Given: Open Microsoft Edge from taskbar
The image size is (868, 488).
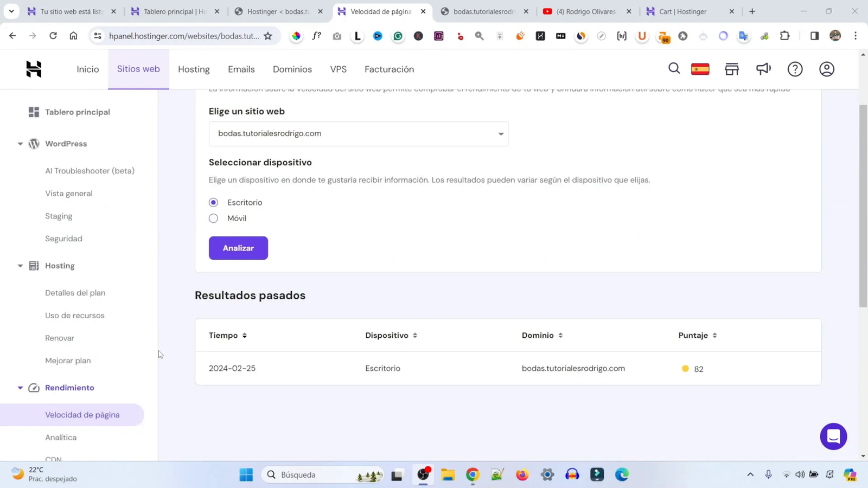Looking at the screenshot, I should tap(622, 474).
